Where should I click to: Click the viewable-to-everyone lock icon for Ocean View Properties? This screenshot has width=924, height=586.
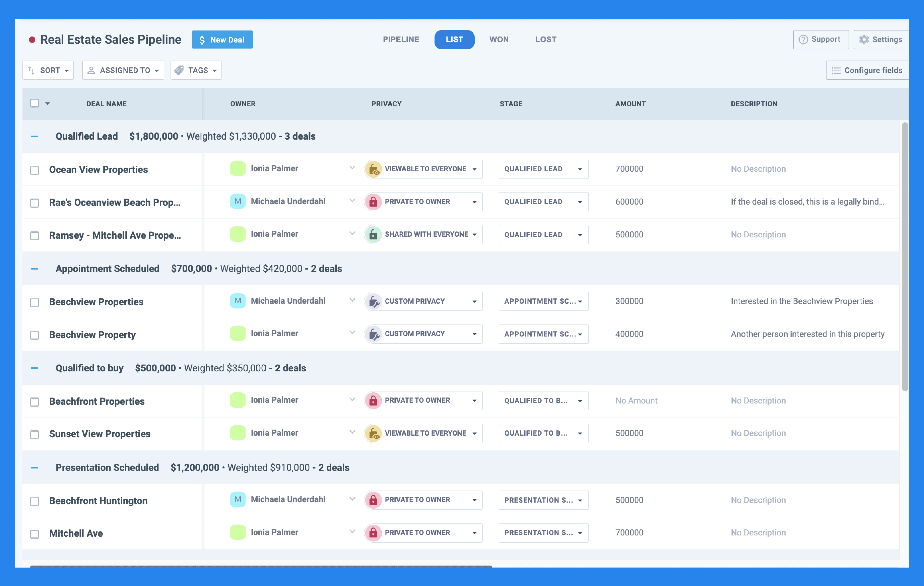(373, 169)
